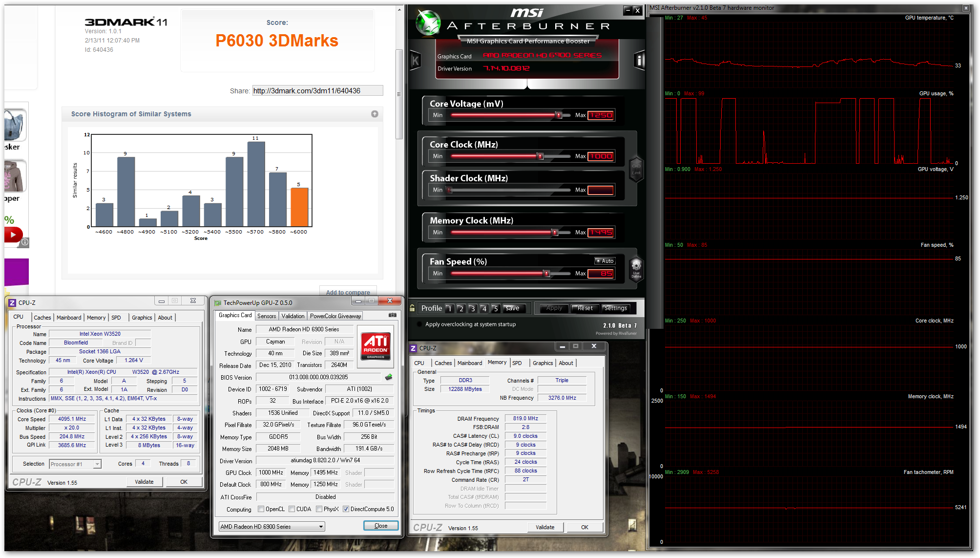Image resolution: width=980 pixels, height=558 pixels.
Task: Select Afterburner profile slot 5
Action: pyautogui.click(x=496, y=308)
